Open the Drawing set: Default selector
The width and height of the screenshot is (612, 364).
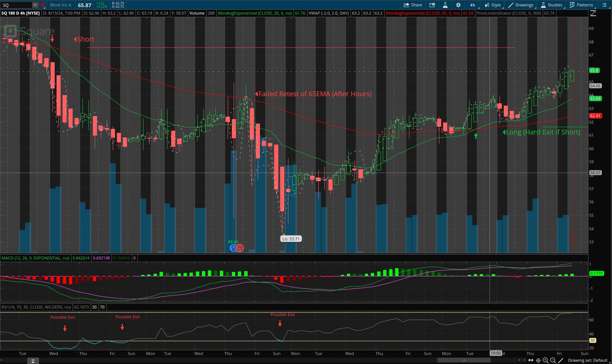pyautogui.click(x=588, y=360)
